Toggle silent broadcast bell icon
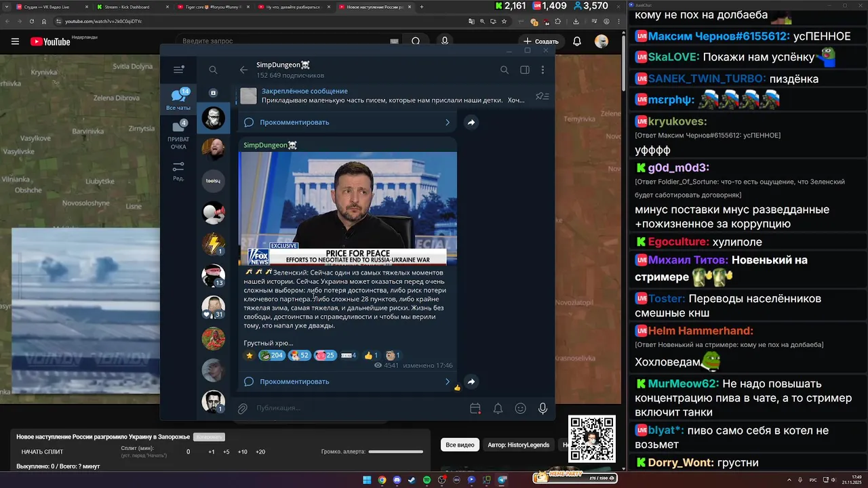Screen dimensions: 868x488 point(498,408)
